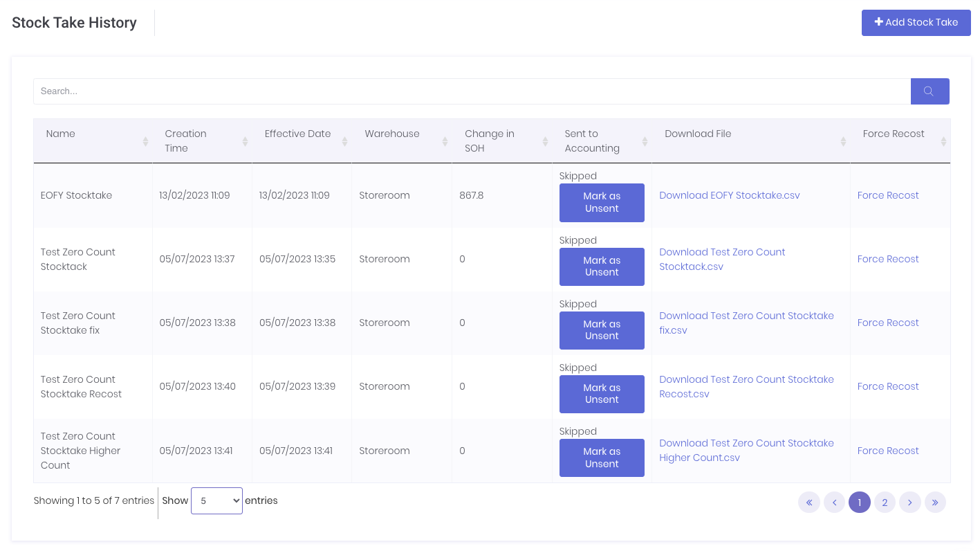
Task: Select page 1 in pagination
Action: coord(860,503)
